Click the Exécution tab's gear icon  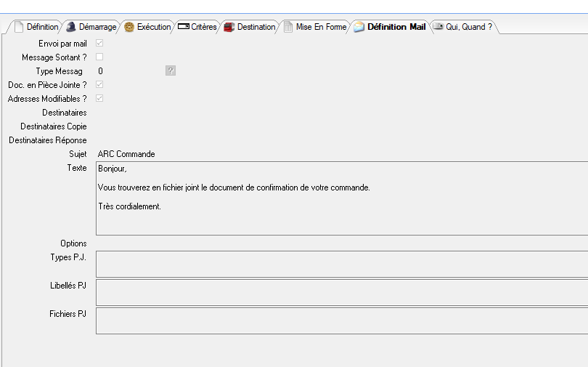click(x=129, y=27)
